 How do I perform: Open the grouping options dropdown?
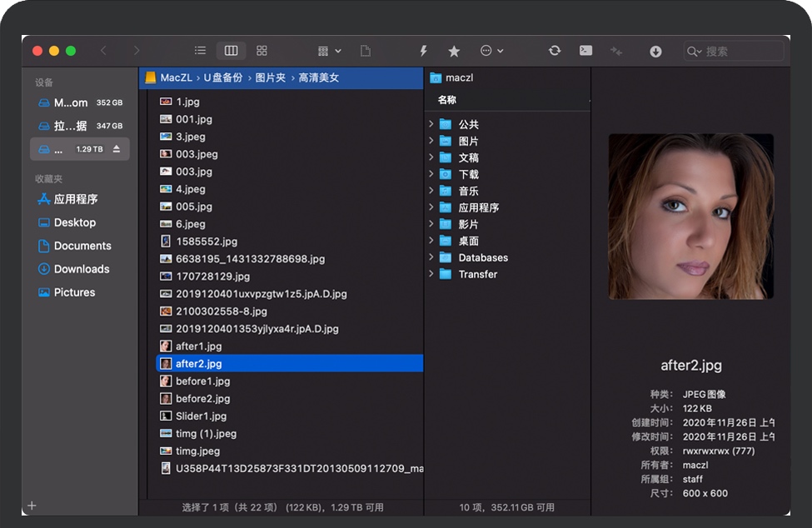[x=330, y=51]
